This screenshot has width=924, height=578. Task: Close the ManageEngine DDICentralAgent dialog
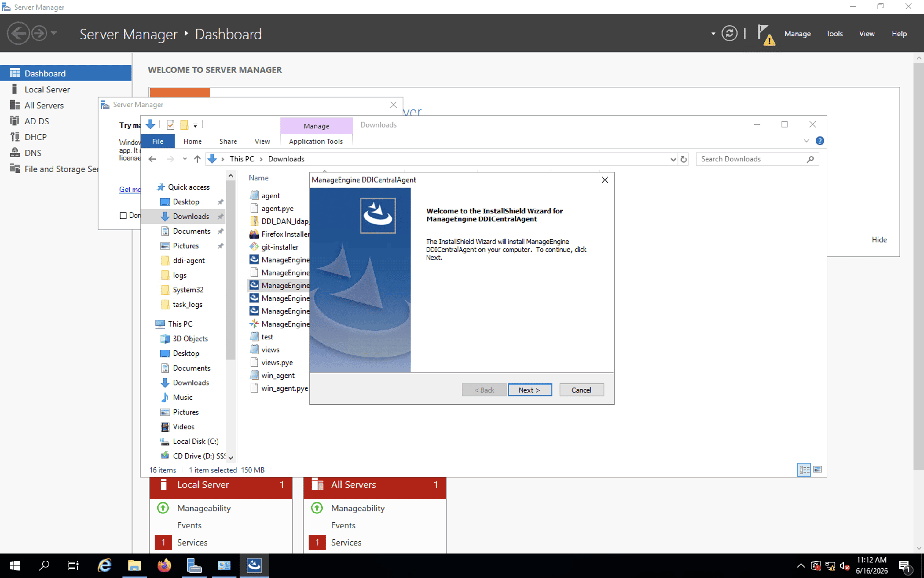coord(605,180)
